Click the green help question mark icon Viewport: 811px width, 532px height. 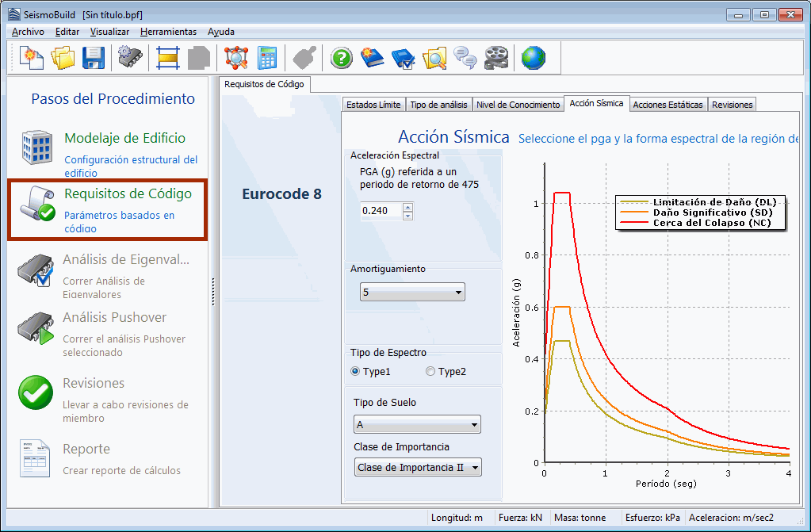(341, 58)
